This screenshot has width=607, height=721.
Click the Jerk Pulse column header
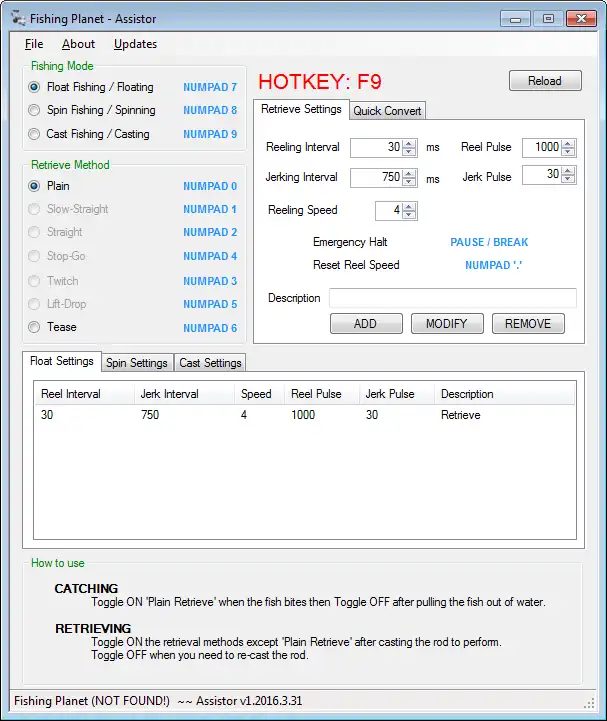(x=396, y=394)
